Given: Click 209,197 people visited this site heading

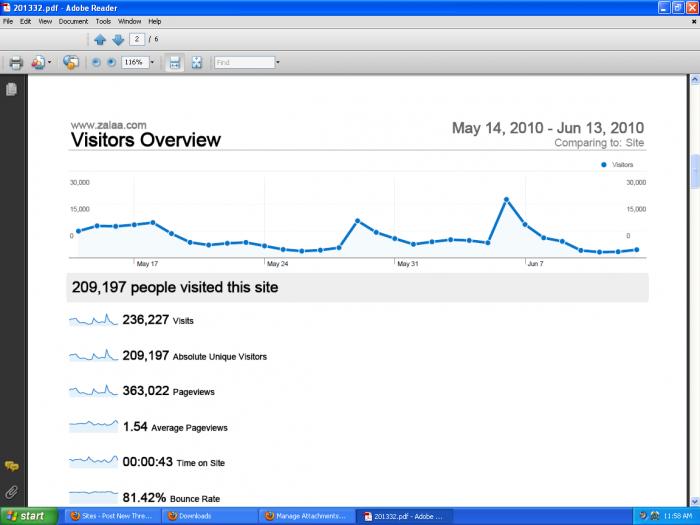Looking at the screenshot, I should 175,287.
